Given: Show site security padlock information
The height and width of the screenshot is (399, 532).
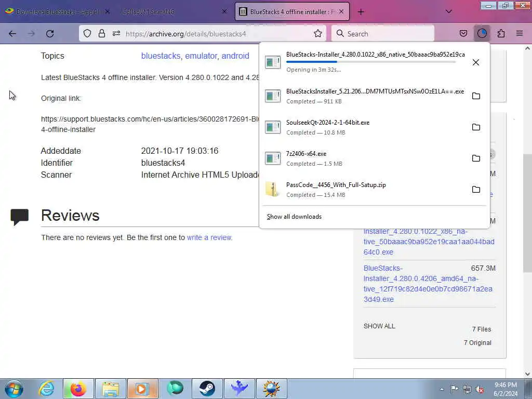Looking at the screenshot, I should click(x=101, y=33).
